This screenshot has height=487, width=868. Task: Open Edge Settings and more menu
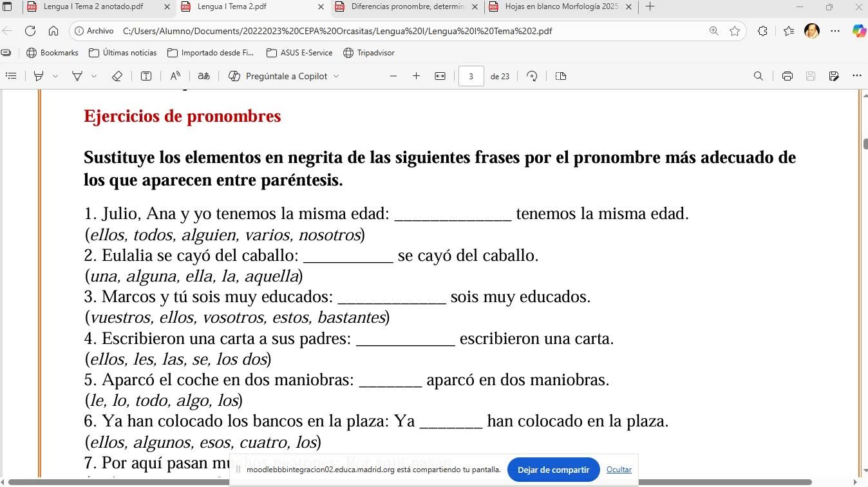click(x=835, y=31)
